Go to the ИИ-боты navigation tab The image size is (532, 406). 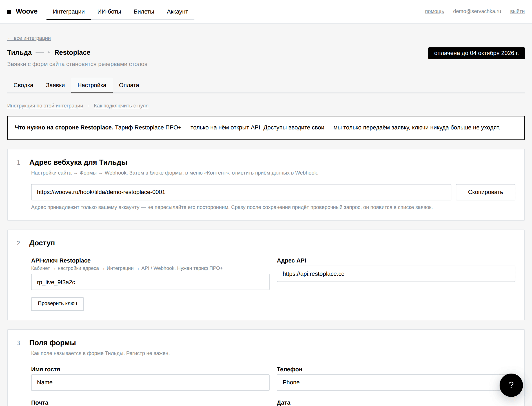point(109,12)
